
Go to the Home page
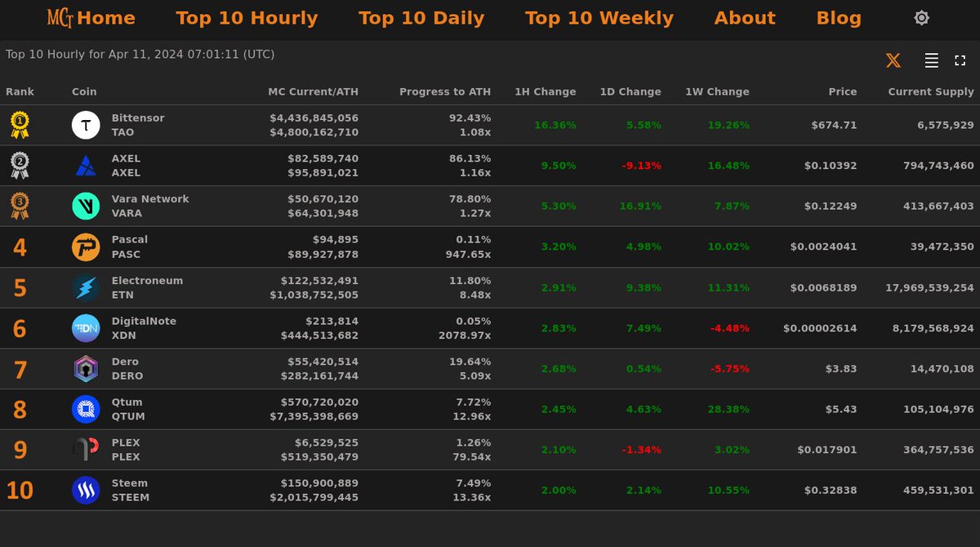[106, 18]
